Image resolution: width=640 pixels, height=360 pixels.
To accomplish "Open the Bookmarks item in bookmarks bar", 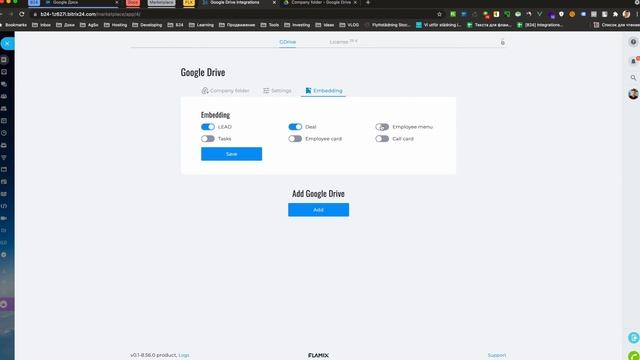I will click(14, 25).
